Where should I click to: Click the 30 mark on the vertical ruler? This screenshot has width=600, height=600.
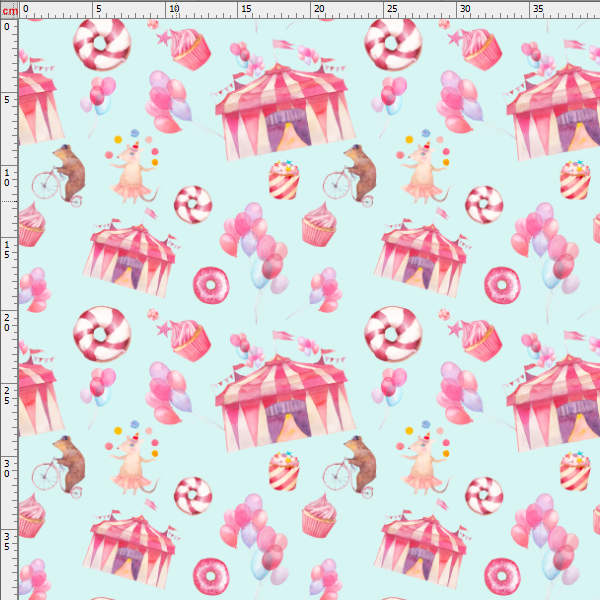7,468
